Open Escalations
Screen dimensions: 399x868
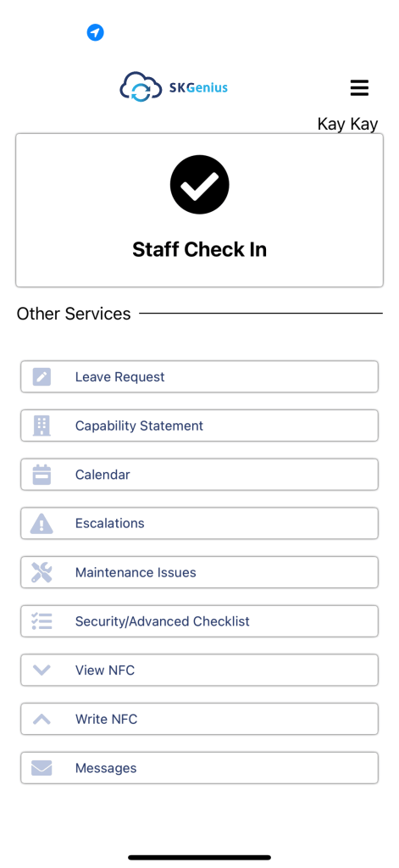199,524
